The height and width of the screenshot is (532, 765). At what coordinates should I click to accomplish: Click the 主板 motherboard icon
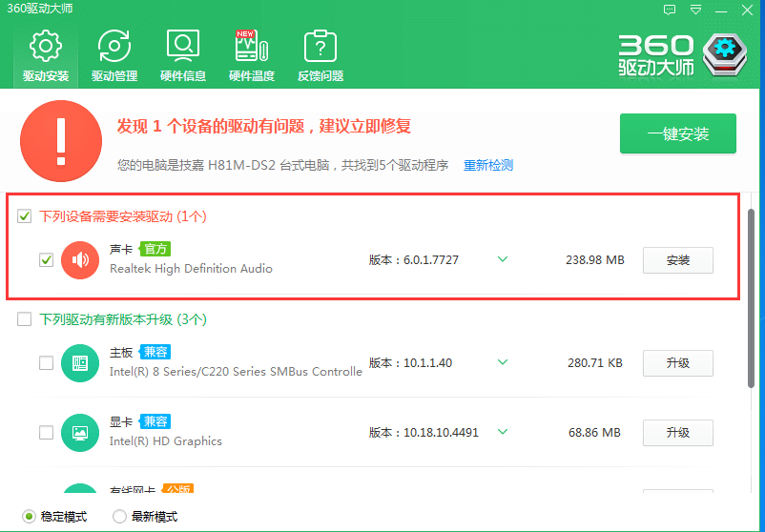(80, 363)
